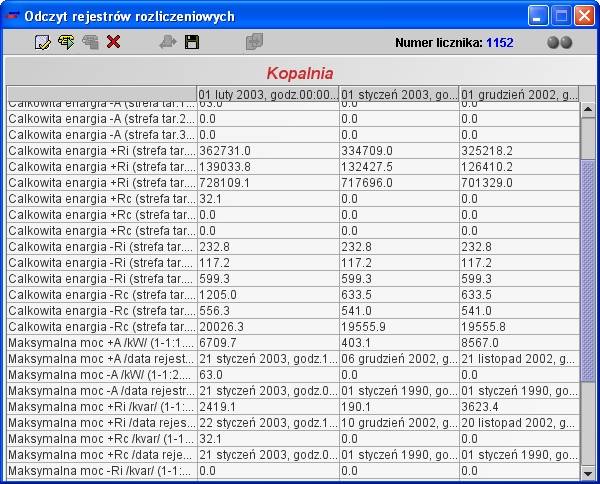This screenshot has height=484, width=600.
Task: Click the right grey status indicator light
Action: [567, 43]
